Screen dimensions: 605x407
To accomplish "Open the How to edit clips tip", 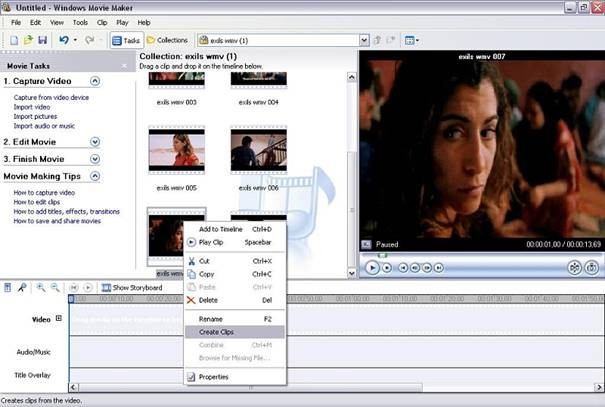I will coord(37,202).
